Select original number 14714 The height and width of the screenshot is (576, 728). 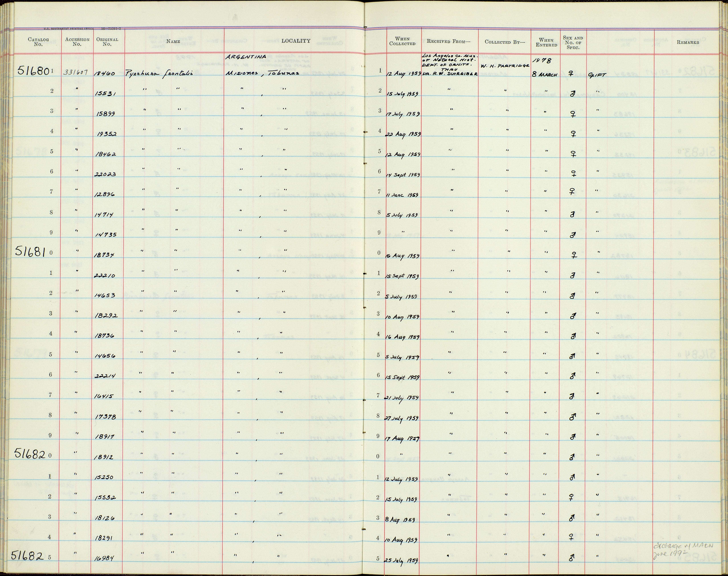(x=104, y=215)
